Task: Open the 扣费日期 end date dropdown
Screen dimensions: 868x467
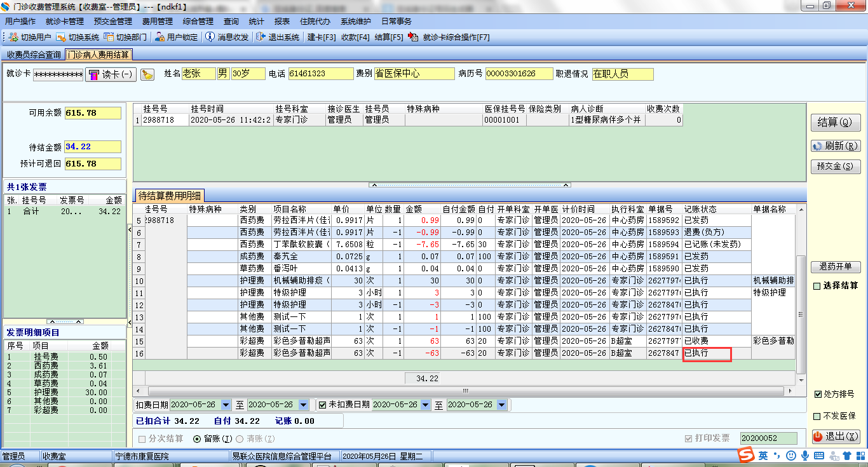Action: click(x=304, y=405)
